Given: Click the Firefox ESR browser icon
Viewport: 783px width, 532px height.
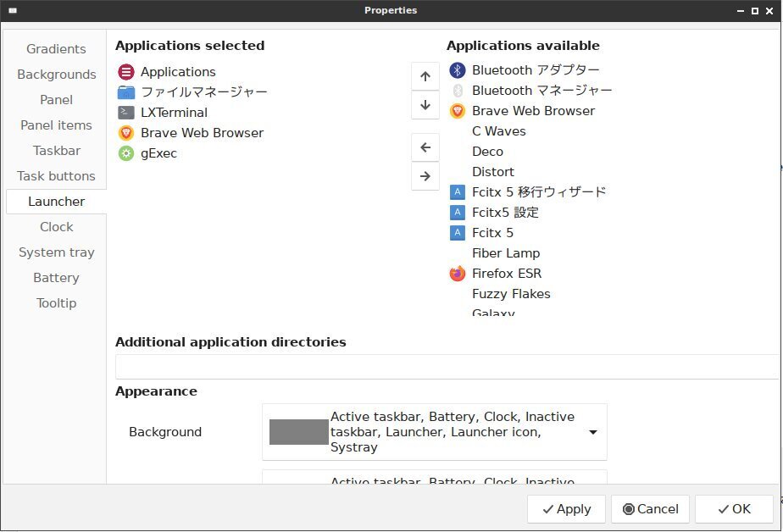Looking at the screenshot, I should (457, 274).
